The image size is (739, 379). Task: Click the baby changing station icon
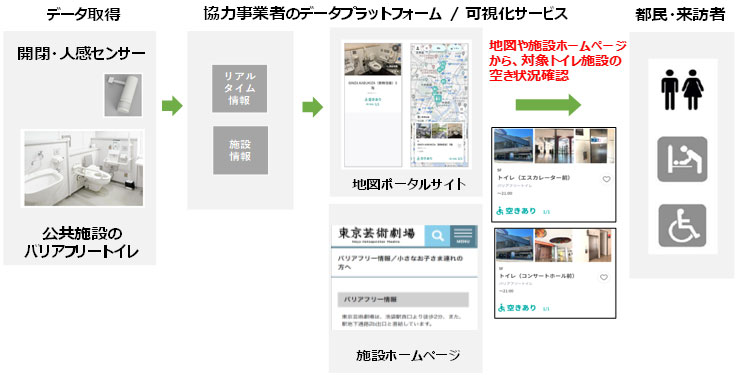click(x=682, y=159)
